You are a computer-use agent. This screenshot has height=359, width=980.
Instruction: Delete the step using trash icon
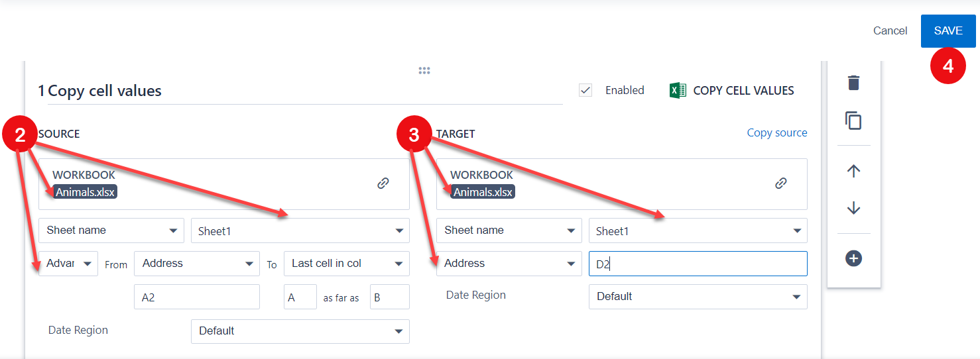(853, 83)
